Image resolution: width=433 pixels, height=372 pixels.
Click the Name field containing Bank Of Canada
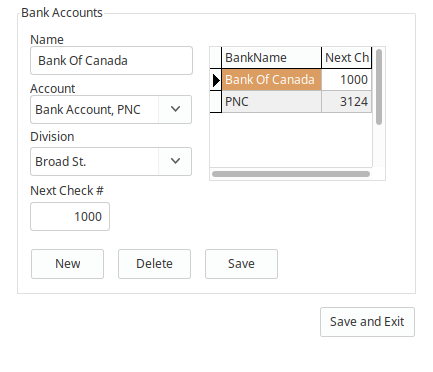coord(111,61)
